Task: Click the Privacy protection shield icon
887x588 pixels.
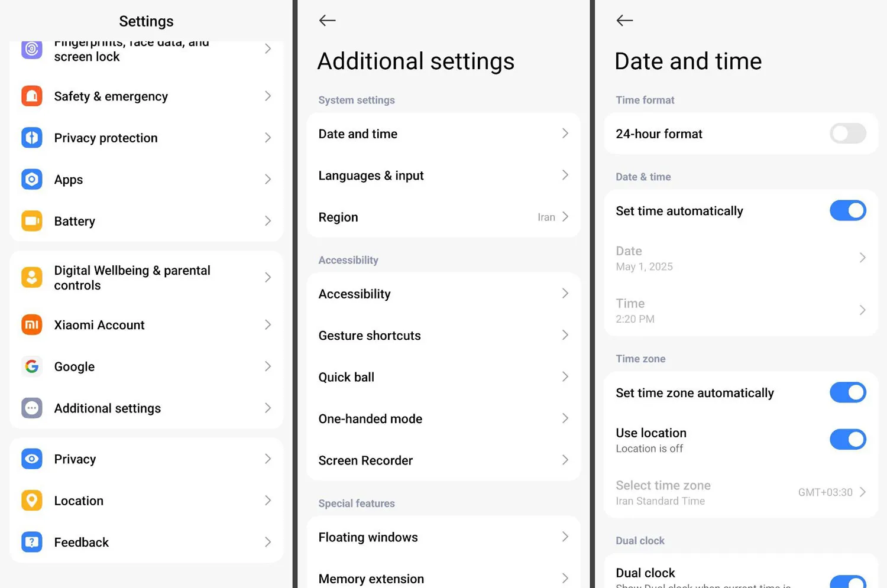Action: point(32,138)
